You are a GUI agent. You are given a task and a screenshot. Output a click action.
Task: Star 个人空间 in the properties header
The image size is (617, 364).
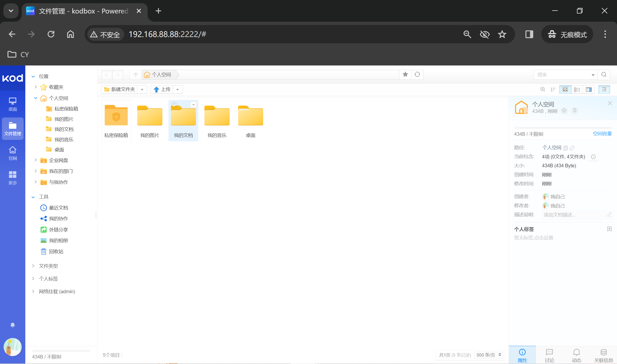[x=564, y=111]
